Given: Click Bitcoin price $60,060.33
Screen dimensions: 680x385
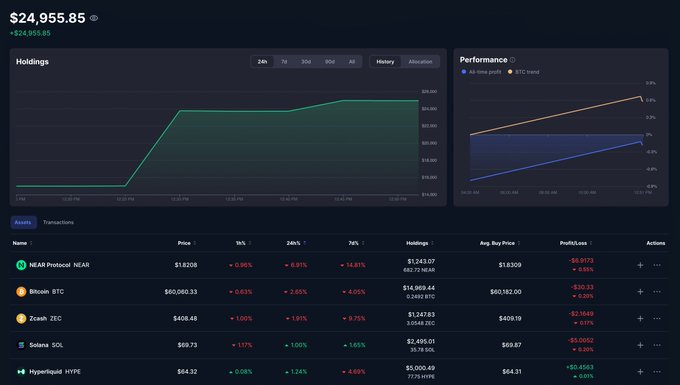Looking at the screenshot, I should (181, 292).
